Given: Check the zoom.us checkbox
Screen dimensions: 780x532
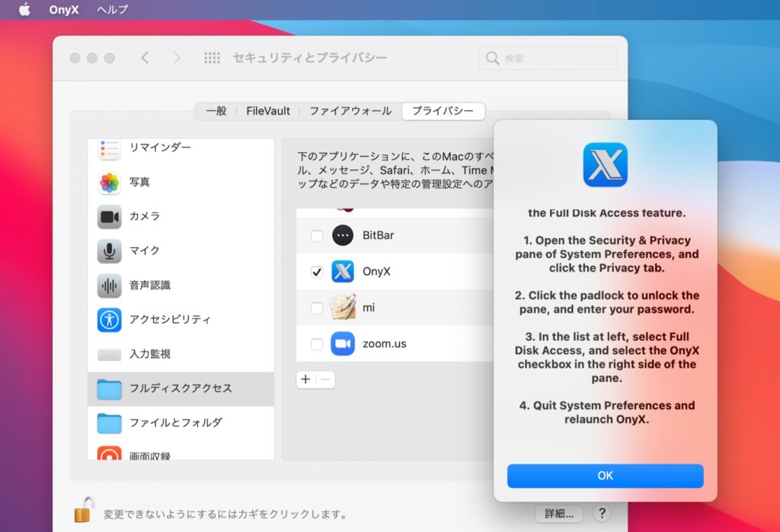Looking at the screenshot, I should pos(318,343).
